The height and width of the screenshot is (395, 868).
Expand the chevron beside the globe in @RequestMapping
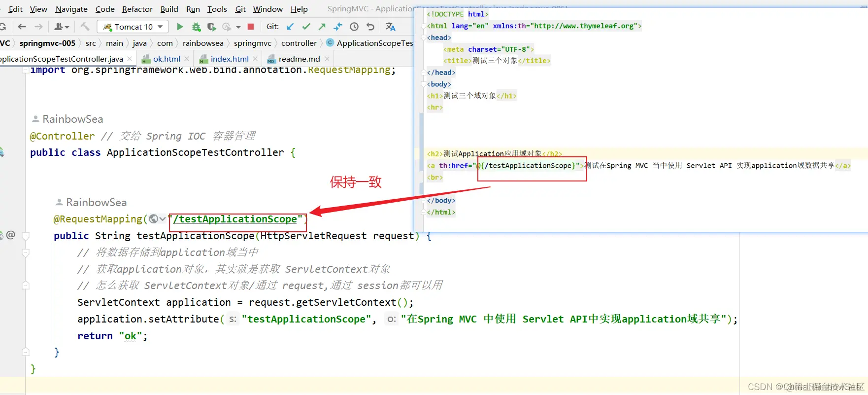163,219
